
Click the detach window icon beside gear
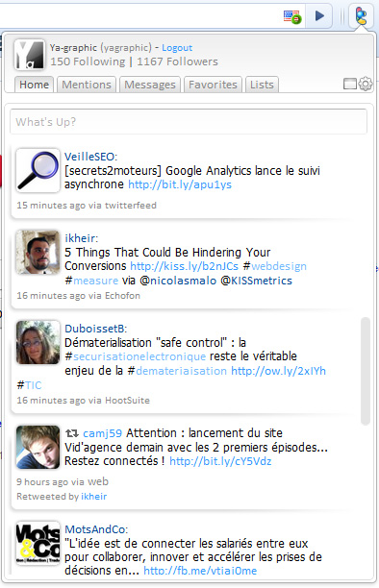(350, 84)
